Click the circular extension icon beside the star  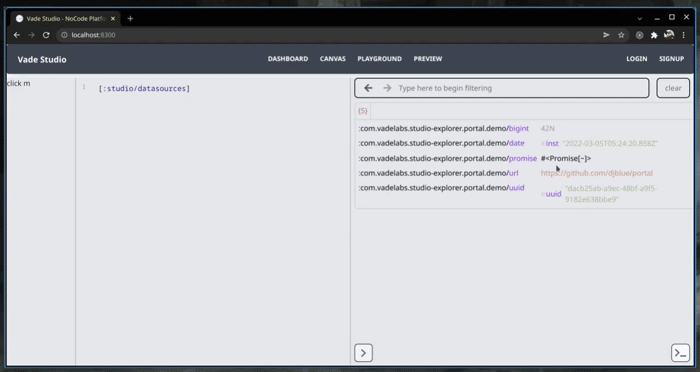coord(639,35)
